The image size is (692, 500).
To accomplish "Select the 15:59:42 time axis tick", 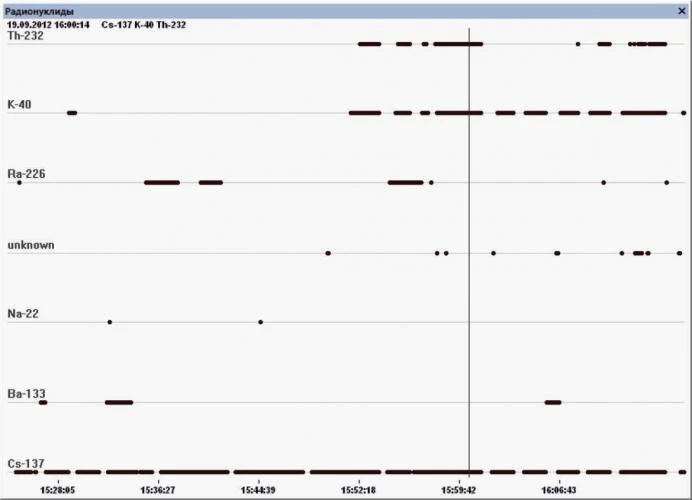I will tap(459, 490).
